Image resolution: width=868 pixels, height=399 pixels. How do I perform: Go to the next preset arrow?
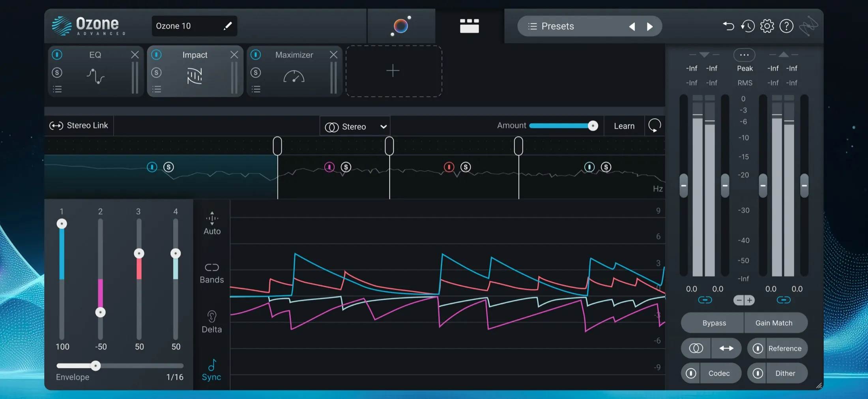pos(650,26)
